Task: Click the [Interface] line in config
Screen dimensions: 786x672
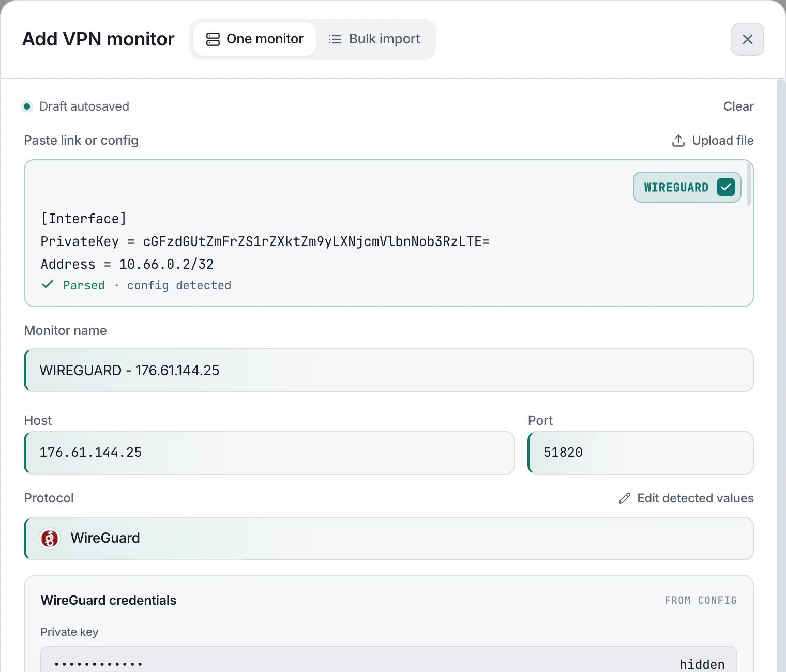Action: coord(84,219)
